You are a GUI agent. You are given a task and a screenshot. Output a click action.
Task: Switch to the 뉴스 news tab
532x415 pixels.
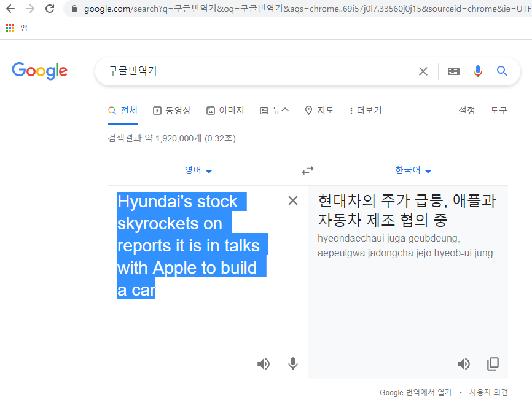point(275,111)
